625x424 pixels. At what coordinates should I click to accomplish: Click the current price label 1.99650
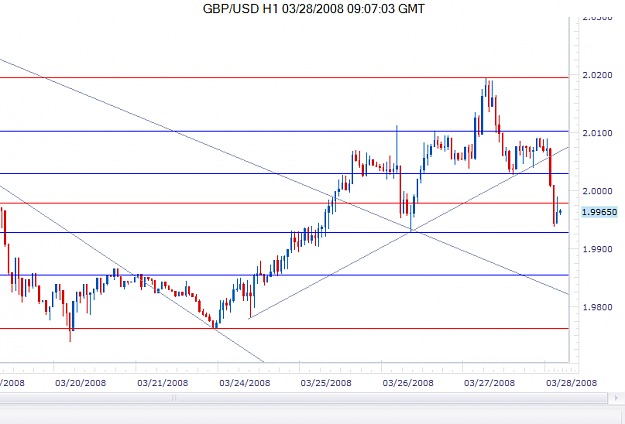tap(599, 212)
